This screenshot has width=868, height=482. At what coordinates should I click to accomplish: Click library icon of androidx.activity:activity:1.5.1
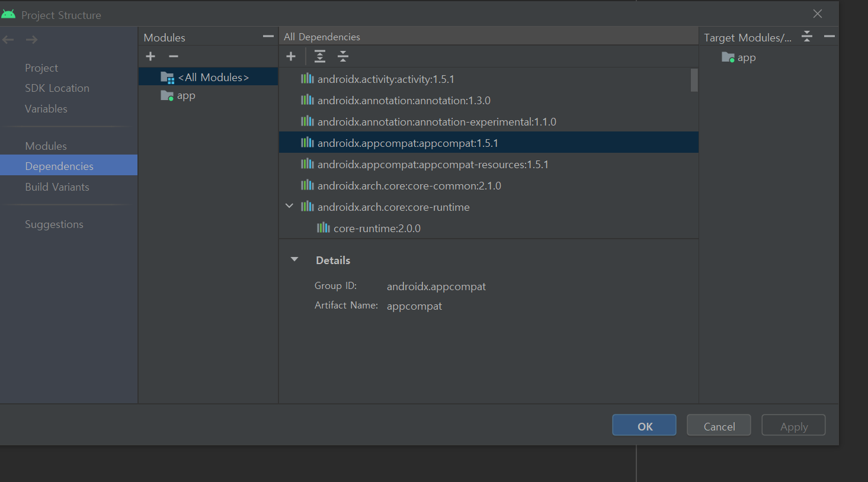pyautogui.click(x=307, y=79)
